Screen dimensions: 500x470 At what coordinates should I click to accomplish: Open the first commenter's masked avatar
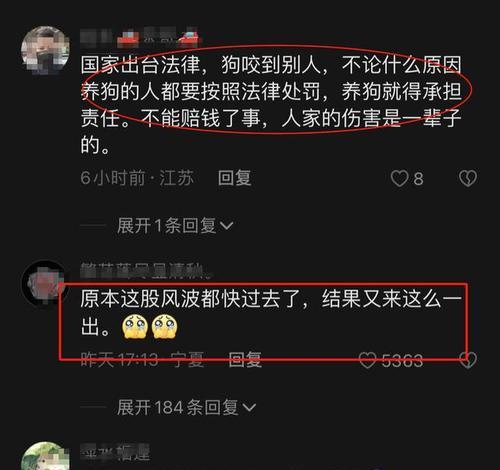pyautogui.click(x=45, y=50)
